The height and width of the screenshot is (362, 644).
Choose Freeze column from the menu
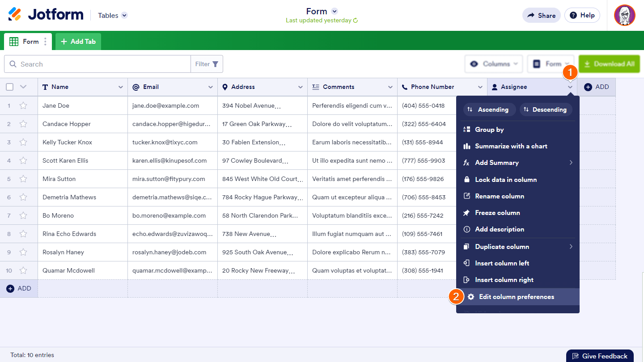click(497, 213)
